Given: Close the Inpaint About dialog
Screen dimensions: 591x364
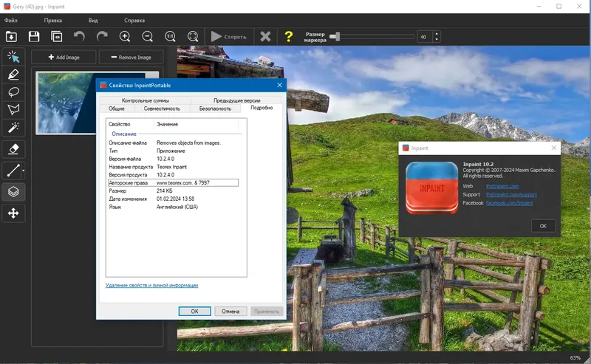Looking at the screenshot, I should (x=553, y=148).
